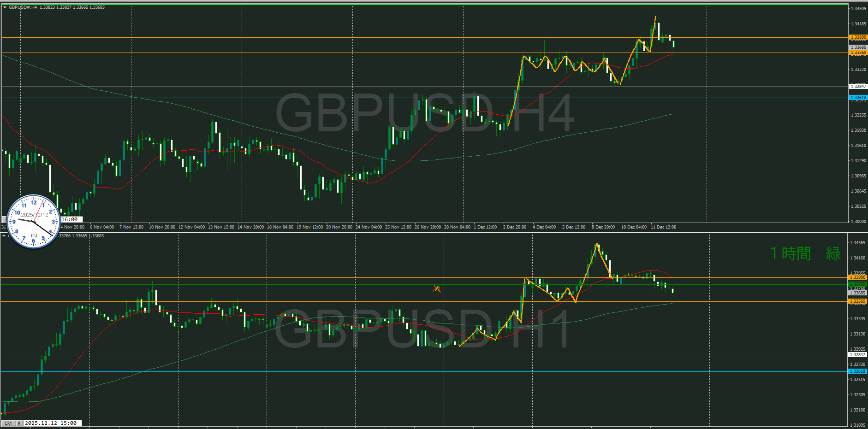Open the H4 chart symbol dropdown triangle
868x429 pixels.
click(5, 7)
